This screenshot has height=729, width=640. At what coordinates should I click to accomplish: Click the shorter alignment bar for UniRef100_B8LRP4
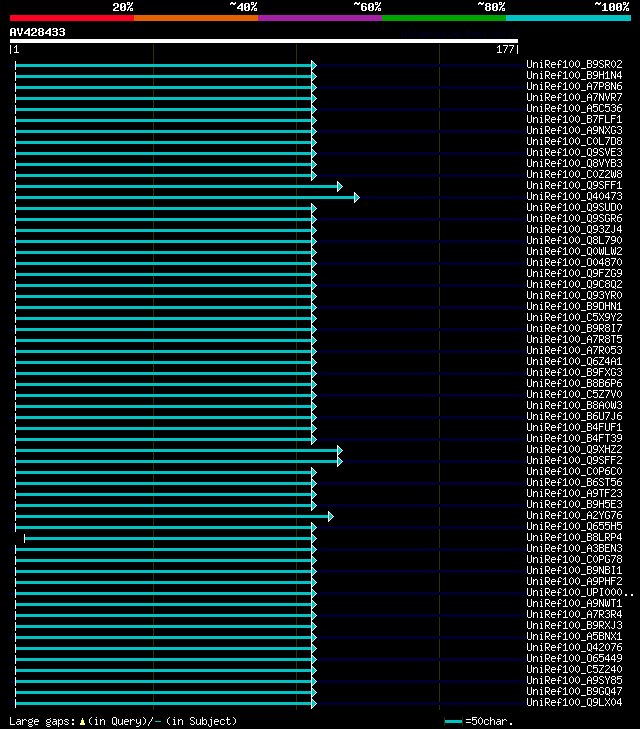pyautogui.click(x=170, y=538)
